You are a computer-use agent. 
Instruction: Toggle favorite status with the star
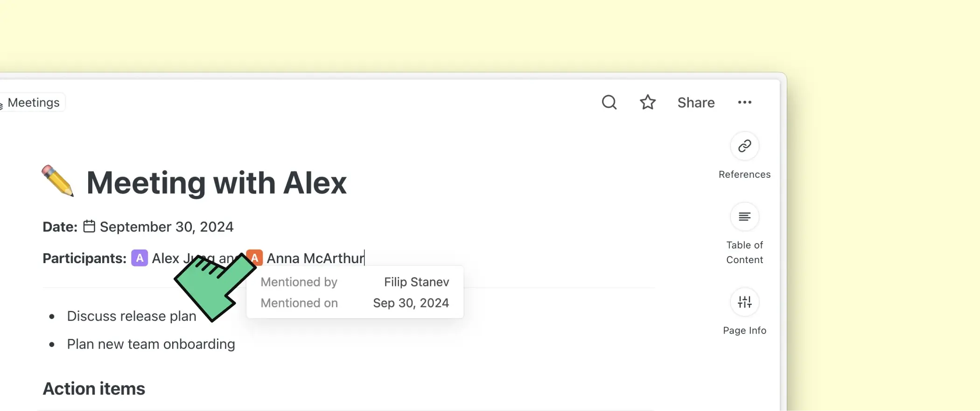tap(648, 102)
